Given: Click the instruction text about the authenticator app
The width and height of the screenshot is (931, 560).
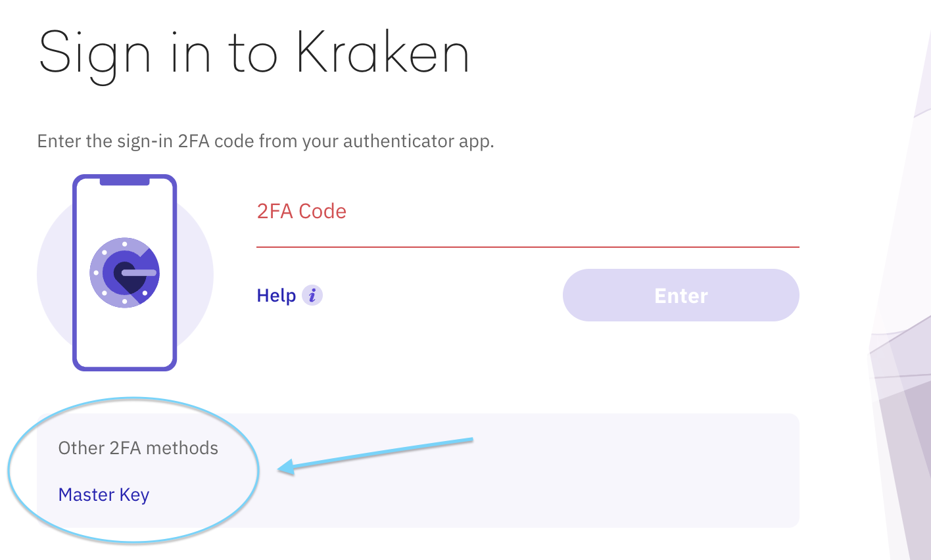Looking at the screenshot, I should coord(265,141).
